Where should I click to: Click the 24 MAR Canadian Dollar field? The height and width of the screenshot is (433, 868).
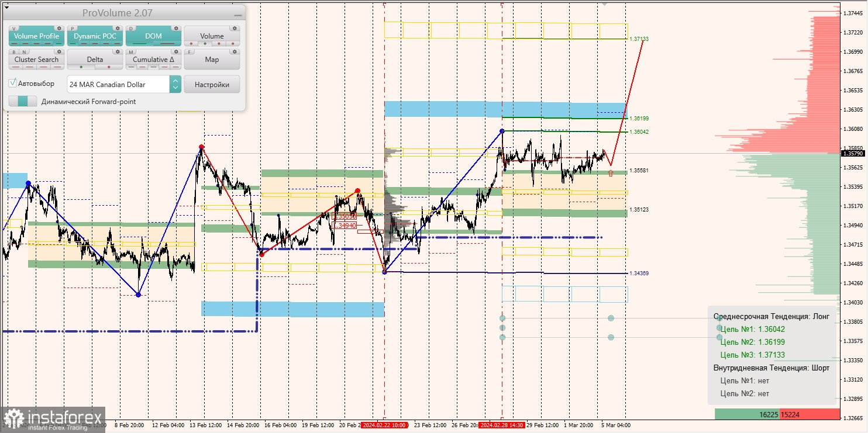[x=119, y=84]
